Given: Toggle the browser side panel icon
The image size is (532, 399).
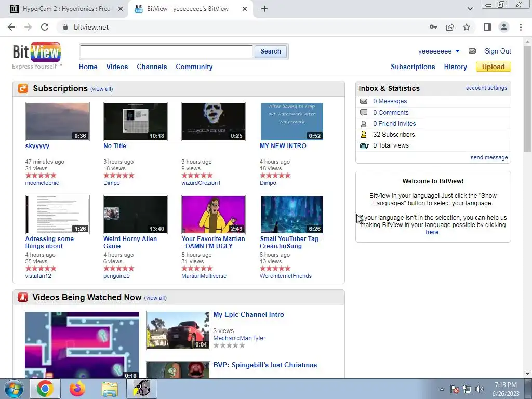Looking at the screenshot, I should pyautogui.click(x=487, y=27).
